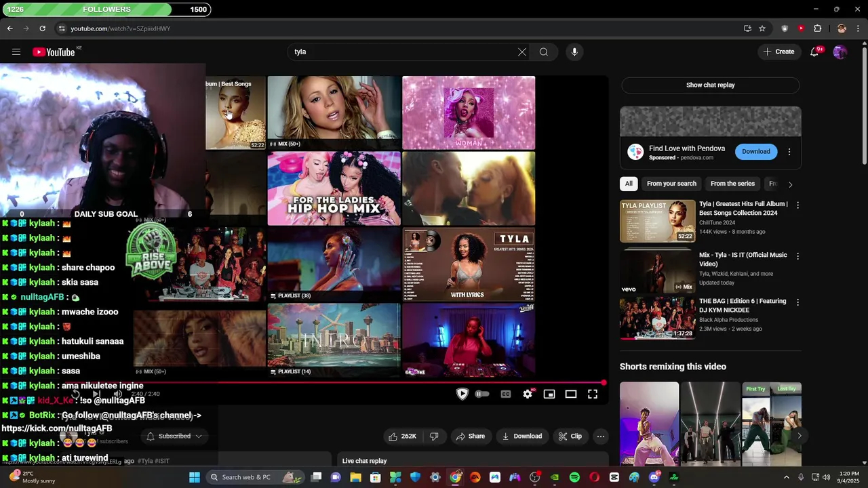Open TYLA Greatest Hits With Lyrics thumbnail

[x=469, y=264]
